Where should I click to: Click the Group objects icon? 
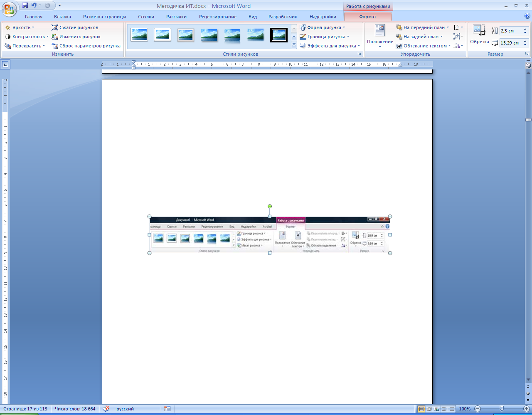click(x=458, y=37)
